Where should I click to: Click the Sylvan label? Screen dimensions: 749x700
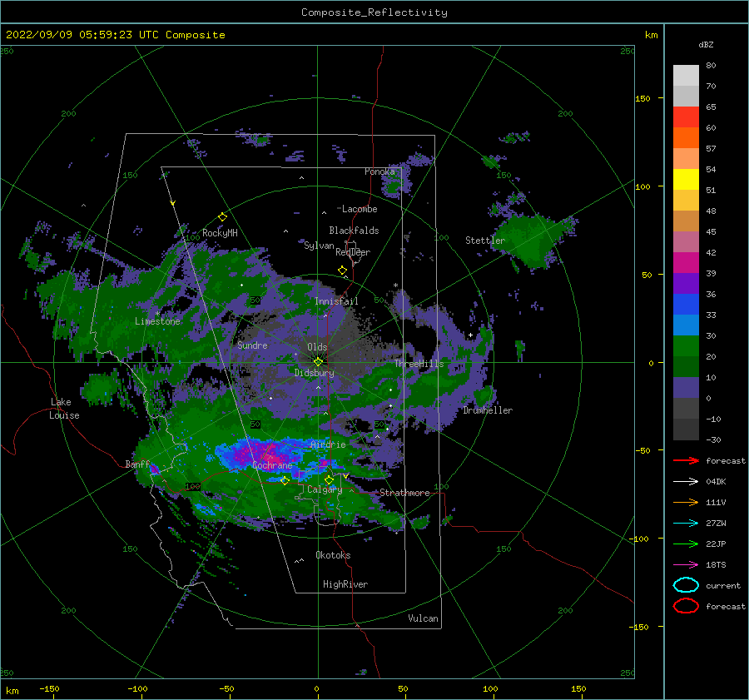click(x=319, y=246)
